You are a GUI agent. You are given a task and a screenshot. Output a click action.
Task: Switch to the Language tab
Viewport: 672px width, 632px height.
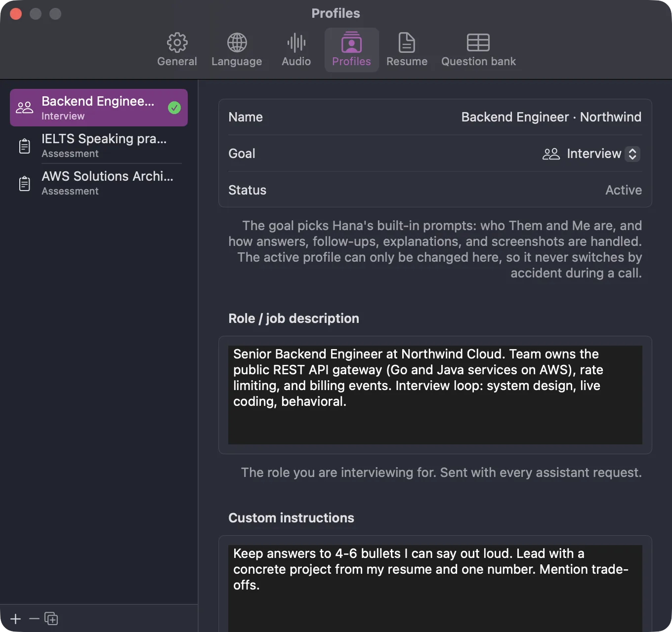point(237,50)
